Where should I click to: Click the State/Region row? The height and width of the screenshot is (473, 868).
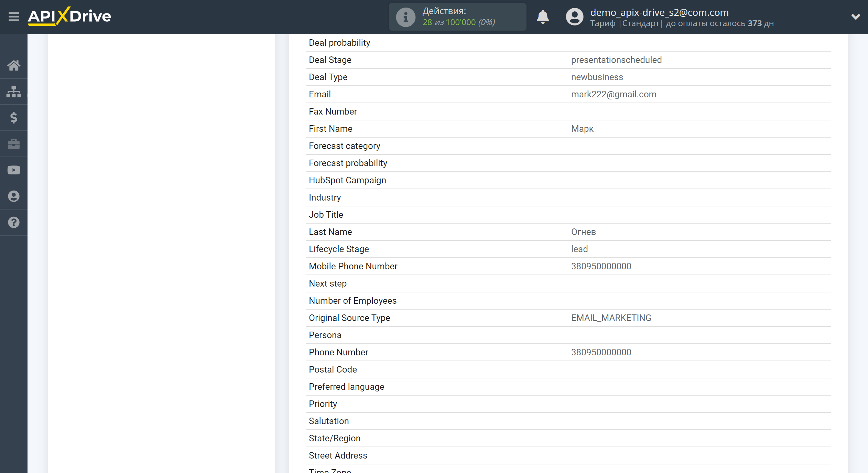(x=568, y=438)
